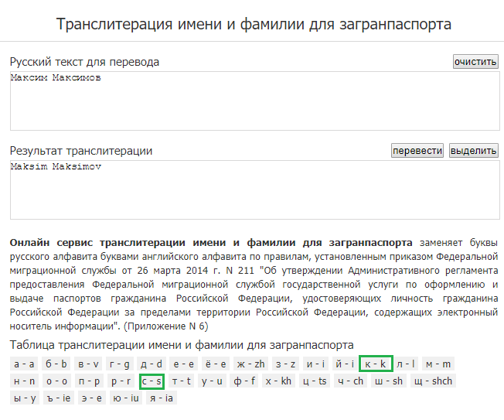Click the table cell ё - e
This screenshot has height=420, width=504.
pos(216,364)
